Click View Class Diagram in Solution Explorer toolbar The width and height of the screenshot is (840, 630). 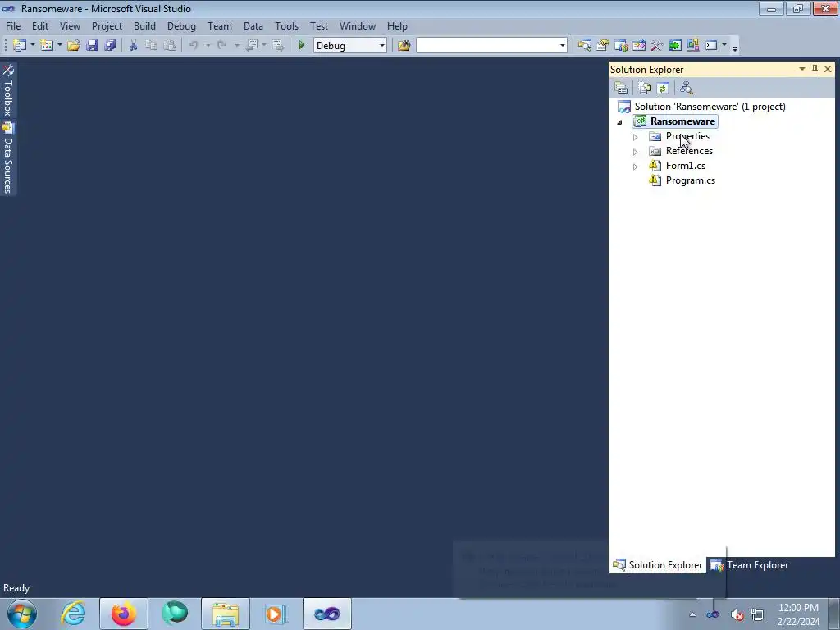click(x=687, y=88)
